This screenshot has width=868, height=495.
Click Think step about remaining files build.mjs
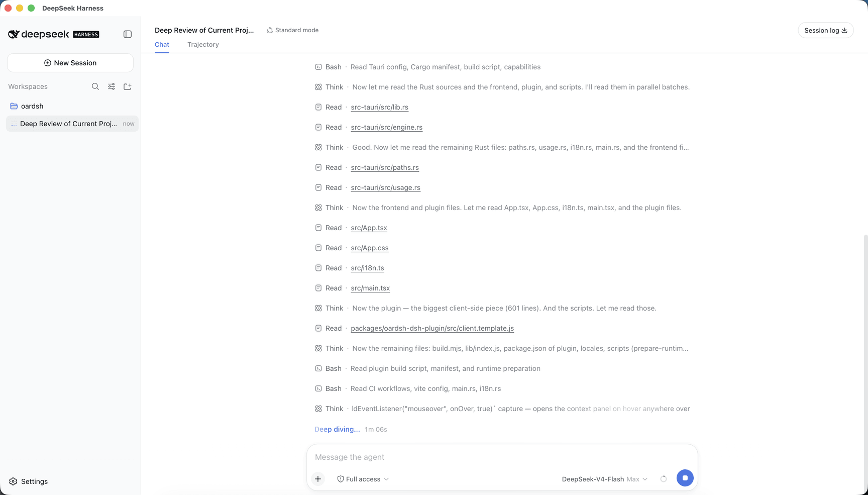click(x=502, y=348)
